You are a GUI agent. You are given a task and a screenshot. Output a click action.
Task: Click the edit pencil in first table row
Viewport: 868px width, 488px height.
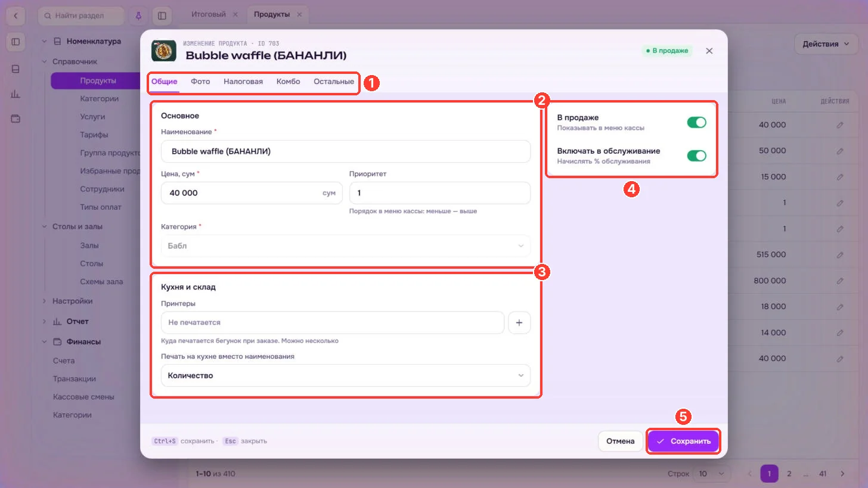pos(840,125)
